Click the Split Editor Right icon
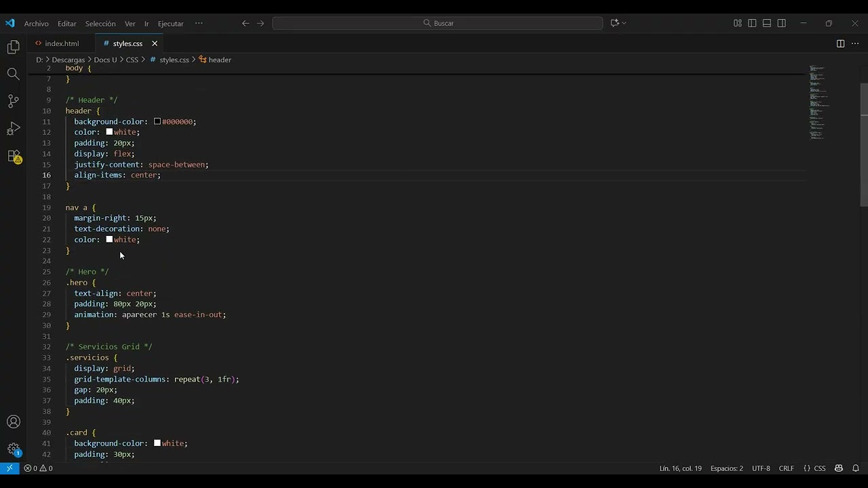The height and width of the screenshot is (488, 868). point(840,43)
